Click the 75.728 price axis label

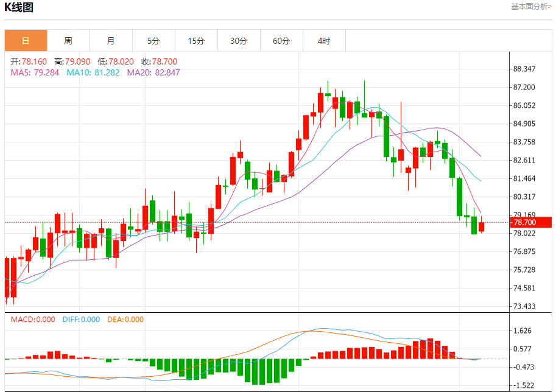tap(524, 270)
